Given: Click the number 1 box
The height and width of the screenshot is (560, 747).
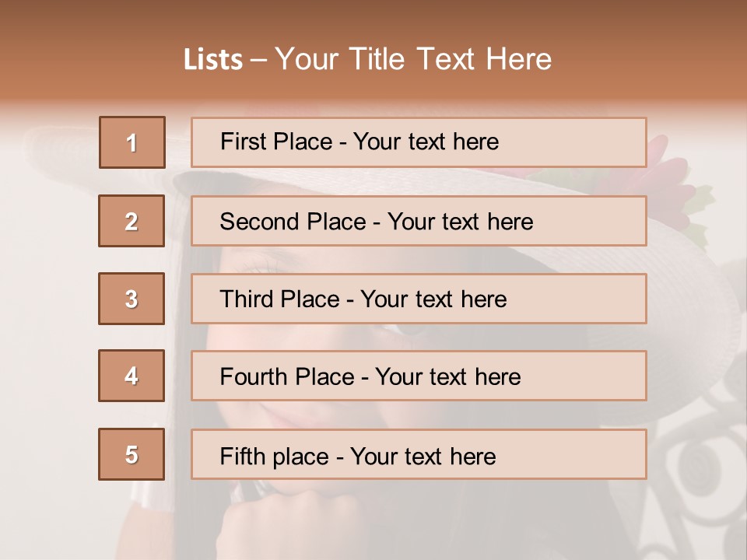Looking at the screenshot, I should 132,142.
